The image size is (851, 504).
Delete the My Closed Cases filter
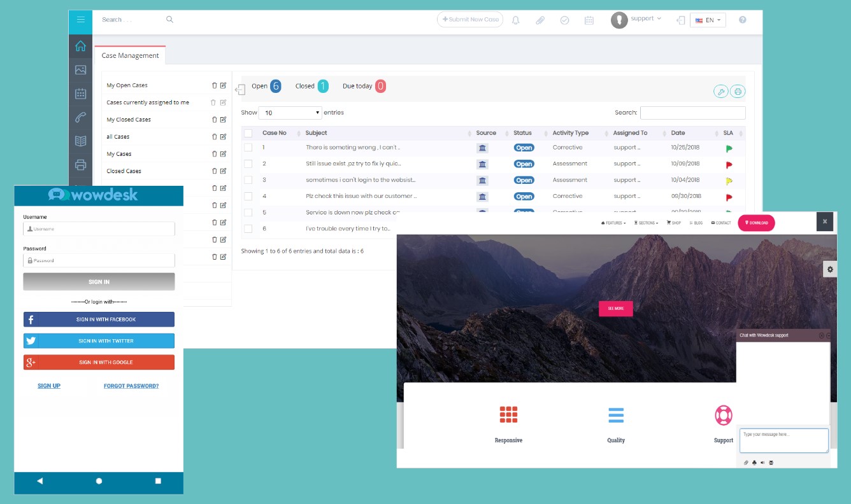click(215, 120)
